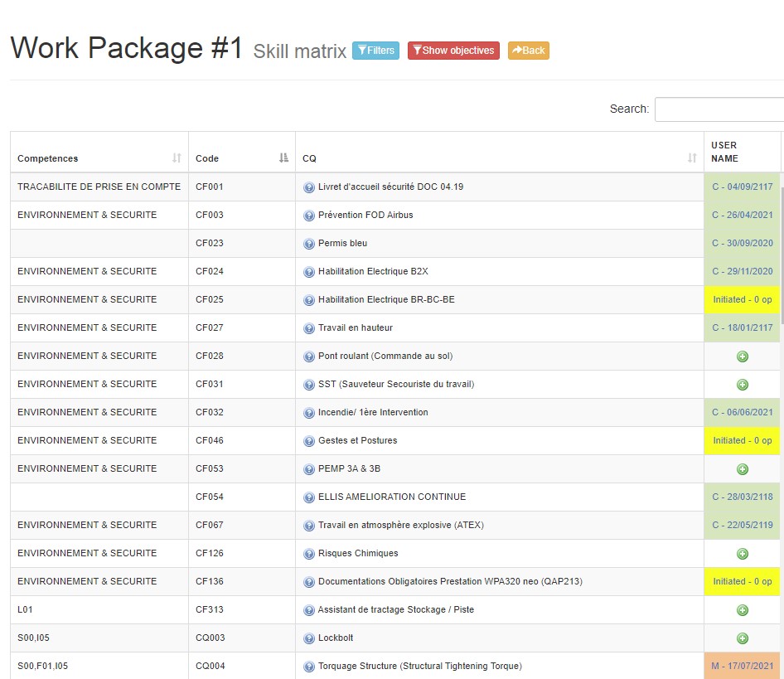Click green plus for Assistant de tractage row
Viewport: 784px width, 679px height.
pyautogui.click(x=743, y=610)
